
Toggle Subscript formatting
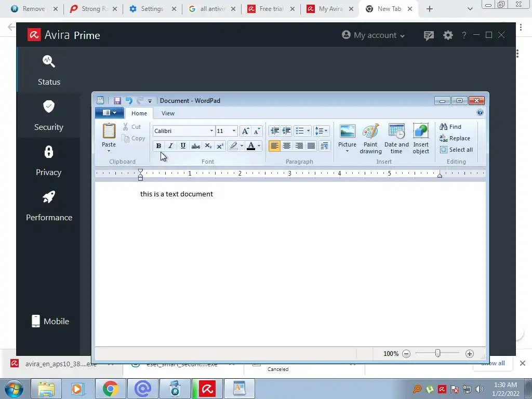[208, 146]
